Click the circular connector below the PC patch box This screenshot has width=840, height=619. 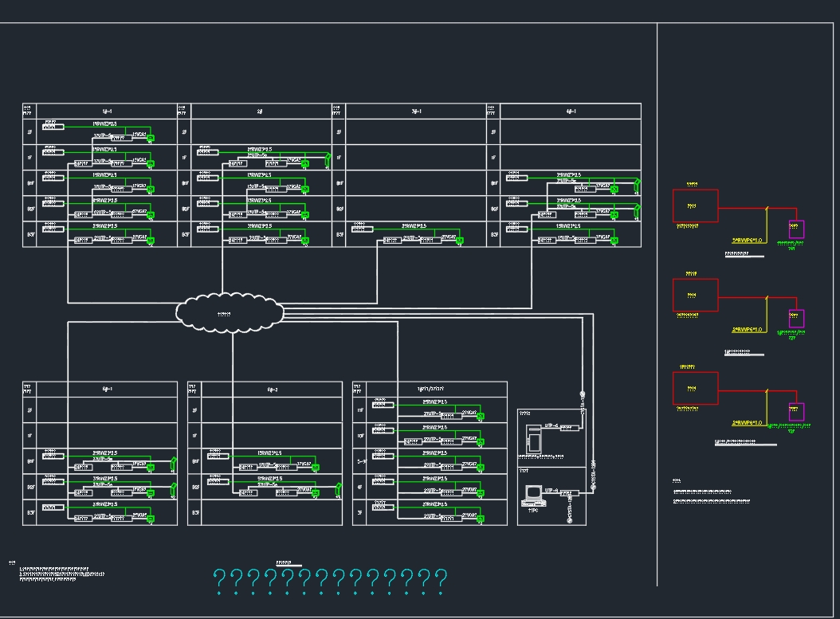[x=569, y=520]
